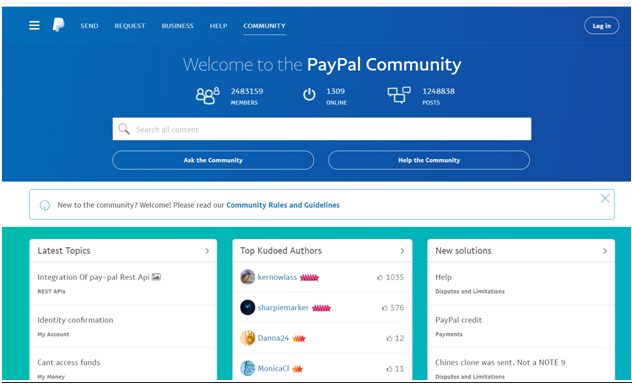Open Identity confirmation topic
This screenshot has width=632, height=385.
pyautogui.click(x=75, y=320)
